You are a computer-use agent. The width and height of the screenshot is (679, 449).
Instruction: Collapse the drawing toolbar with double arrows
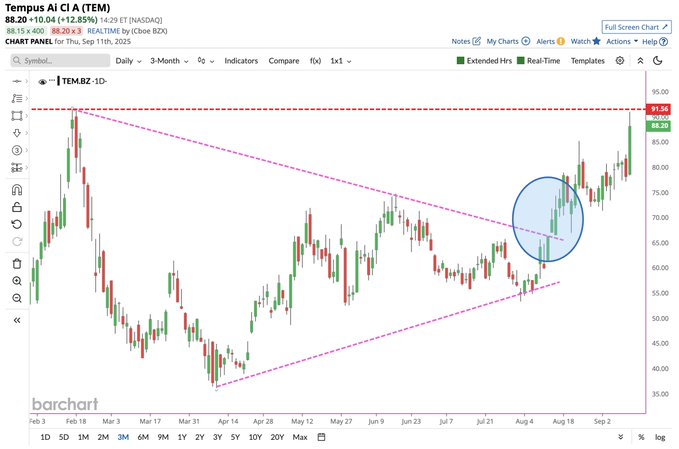pyautogui.click(x=17, y=320)
